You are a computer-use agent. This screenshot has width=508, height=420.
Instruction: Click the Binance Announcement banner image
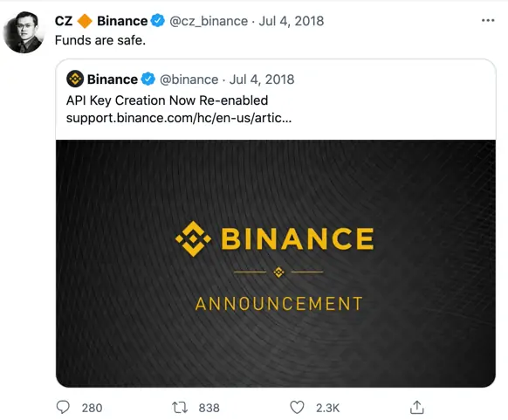pyautogui.click(x=276, y=264)
